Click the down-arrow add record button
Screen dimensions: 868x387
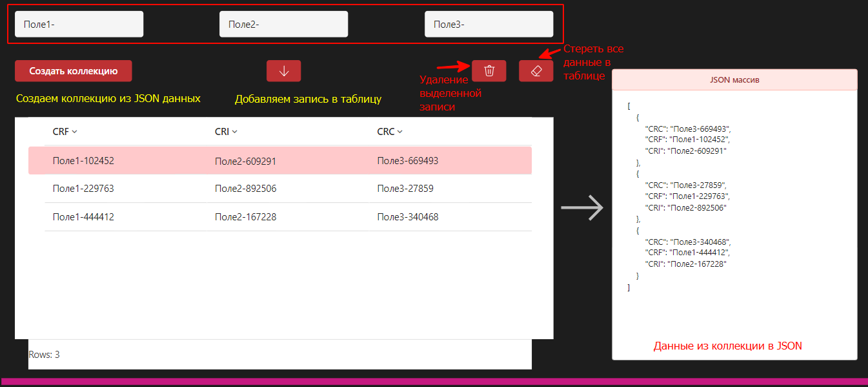[283, 71]
